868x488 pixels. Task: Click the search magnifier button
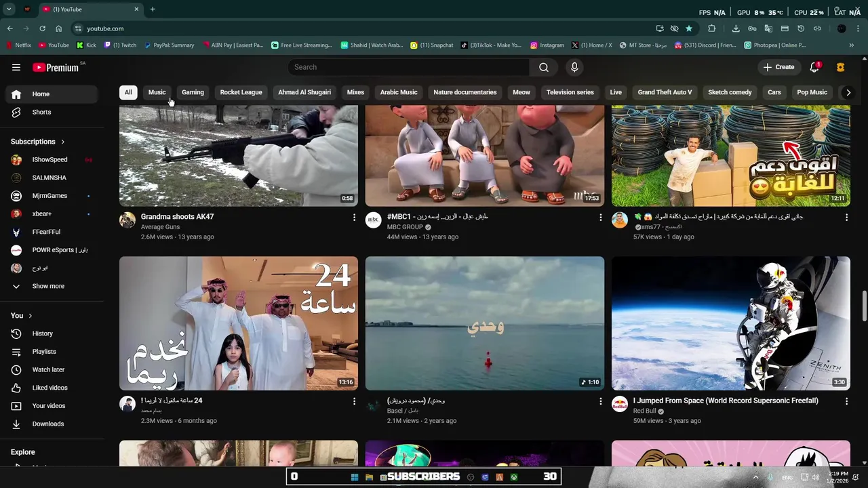click(544, 67)
